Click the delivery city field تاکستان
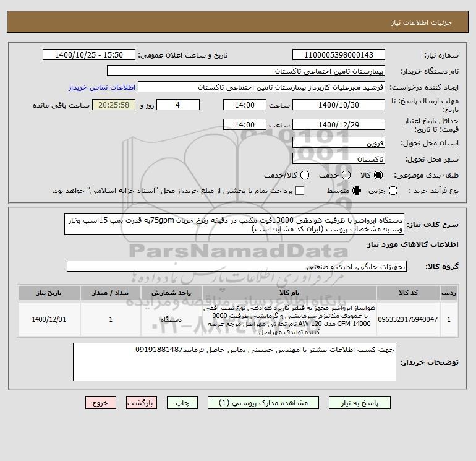476x461 pixels. click(339, 158)
